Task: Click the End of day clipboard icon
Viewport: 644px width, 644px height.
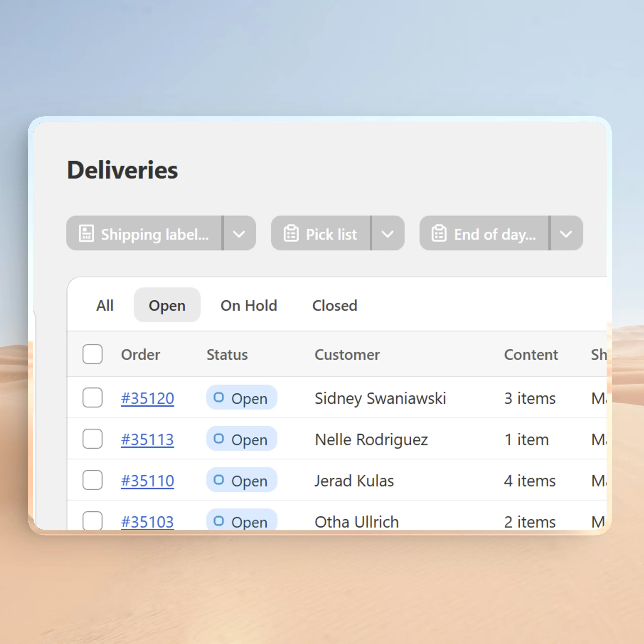Action: point(439,233)
